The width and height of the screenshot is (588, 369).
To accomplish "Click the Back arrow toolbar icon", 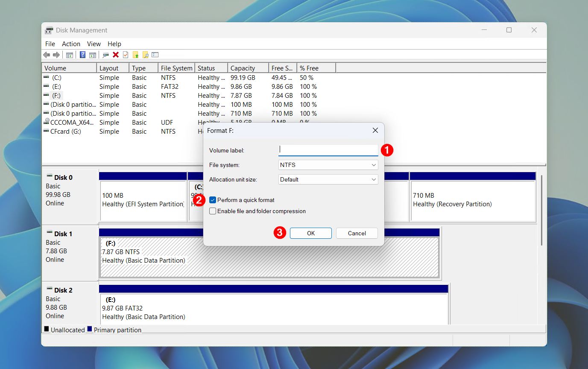I will point(47,55).
